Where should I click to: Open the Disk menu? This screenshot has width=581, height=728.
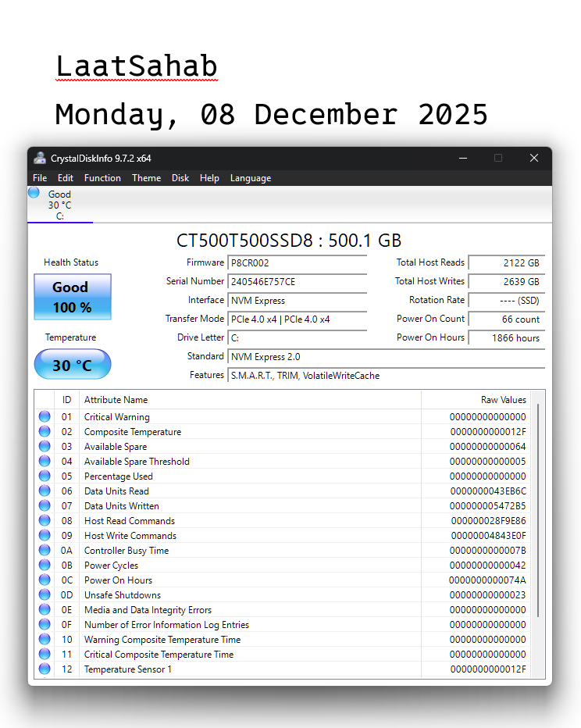click(180, 178)
